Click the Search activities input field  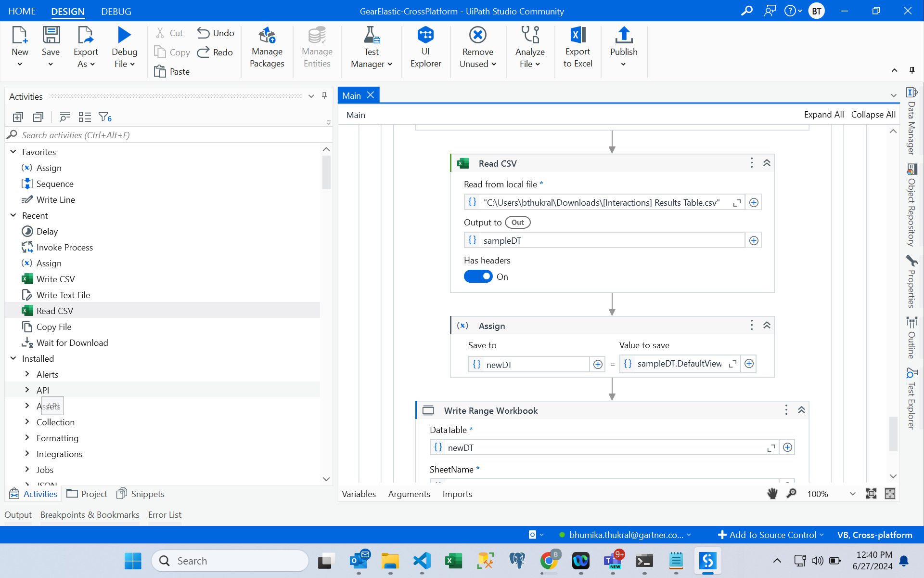(168, 135)
